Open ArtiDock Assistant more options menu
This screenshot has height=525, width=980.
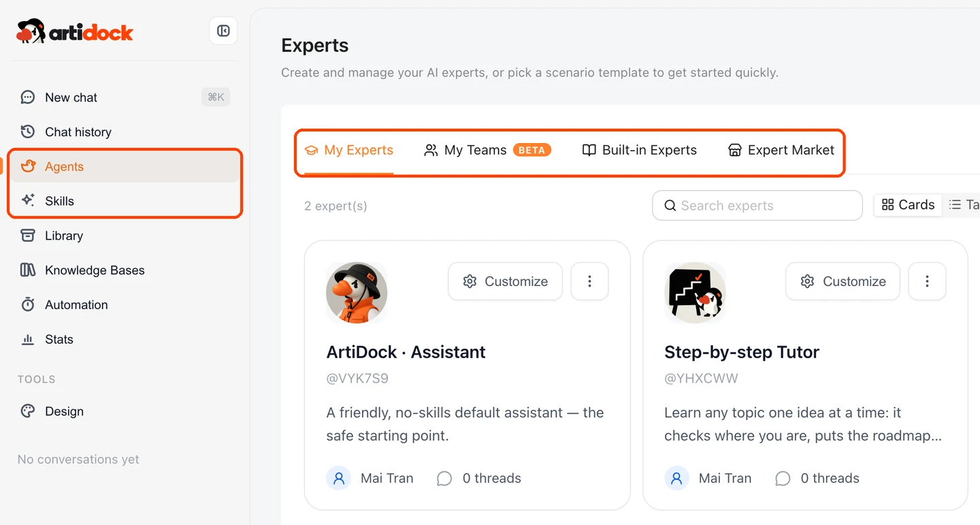click(x=589, y=281)
